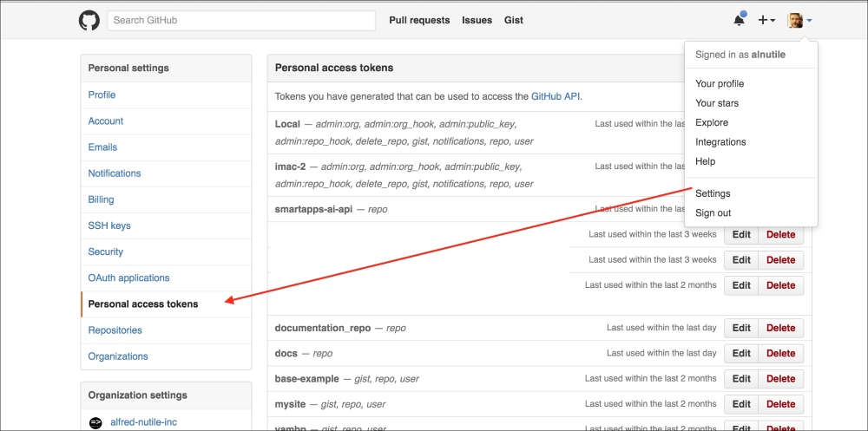The image size is (868, 431).
Task: Open Gist in the header
Action: coord(514,21)
